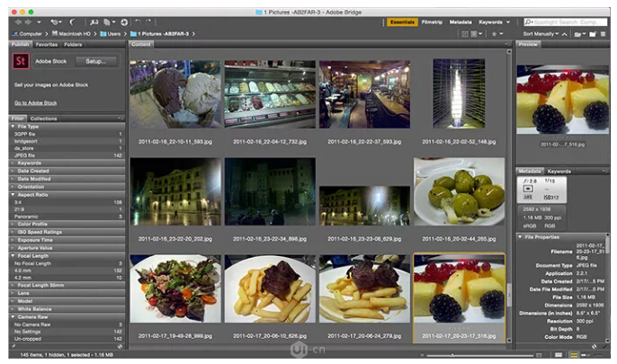Collapse the File Properties metadata section
The image size is (617, 364).
coord(521,237)
